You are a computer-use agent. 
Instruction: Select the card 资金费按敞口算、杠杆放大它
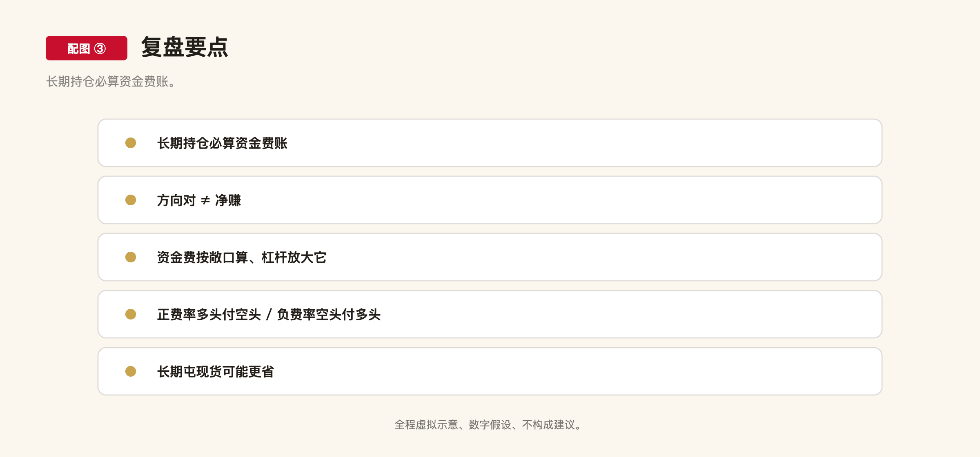[490, 257]
